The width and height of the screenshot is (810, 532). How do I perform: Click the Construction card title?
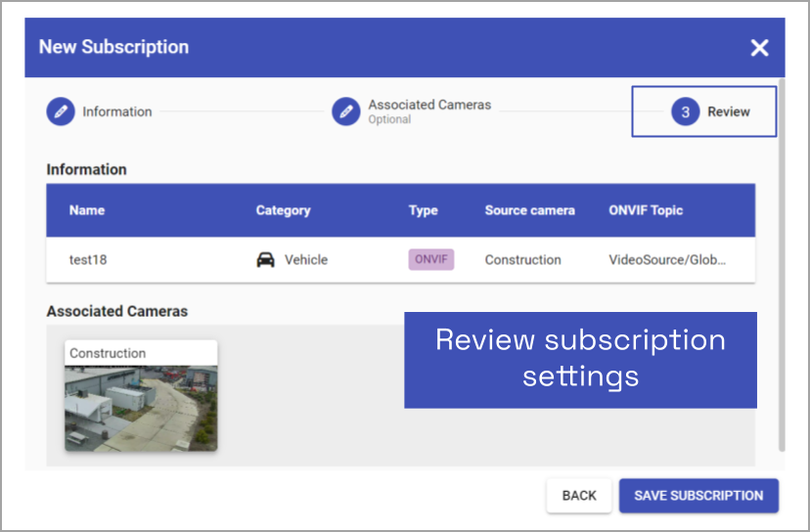(108, 353)
